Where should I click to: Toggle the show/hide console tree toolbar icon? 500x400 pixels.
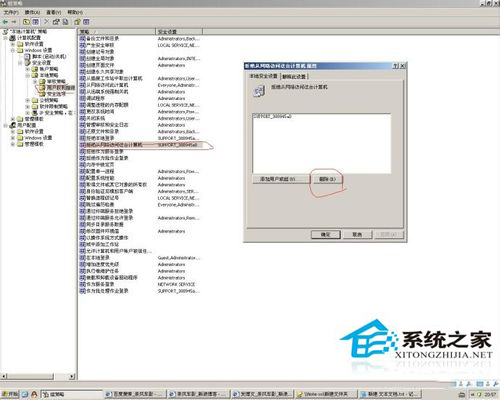pos(36,22)
